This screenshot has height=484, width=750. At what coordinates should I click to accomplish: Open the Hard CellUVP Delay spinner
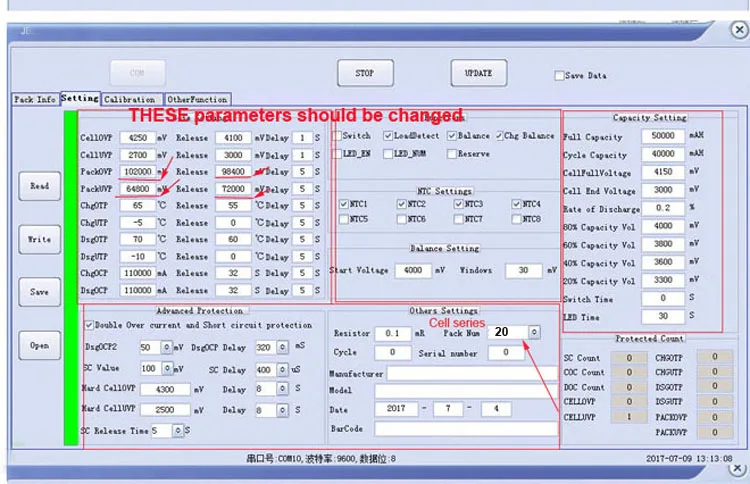click(283, 410)
